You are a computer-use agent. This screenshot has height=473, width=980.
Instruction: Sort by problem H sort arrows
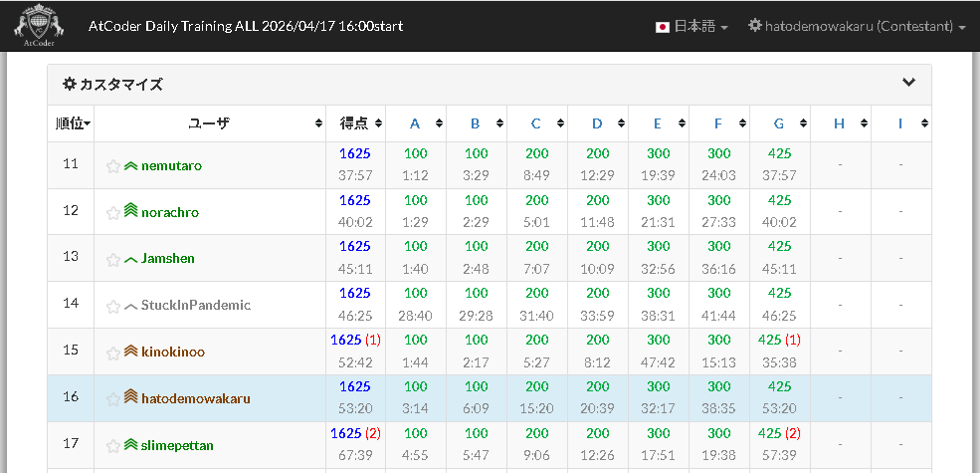(864, 123)
